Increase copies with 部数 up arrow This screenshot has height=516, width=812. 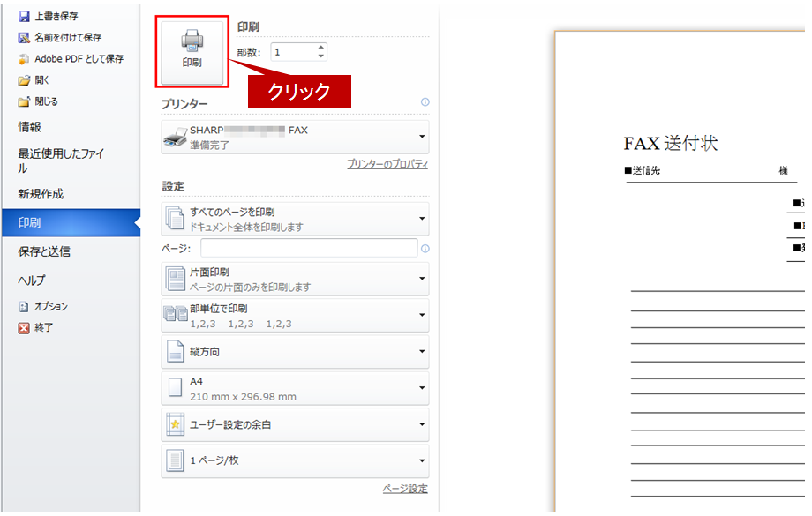(321, 48)
